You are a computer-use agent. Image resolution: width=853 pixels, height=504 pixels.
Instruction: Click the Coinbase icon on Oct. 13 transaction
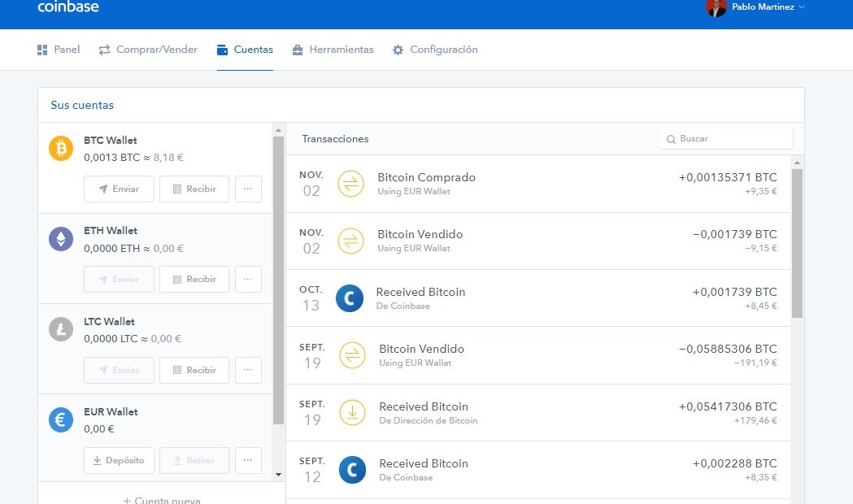click(x=350, y=298)
